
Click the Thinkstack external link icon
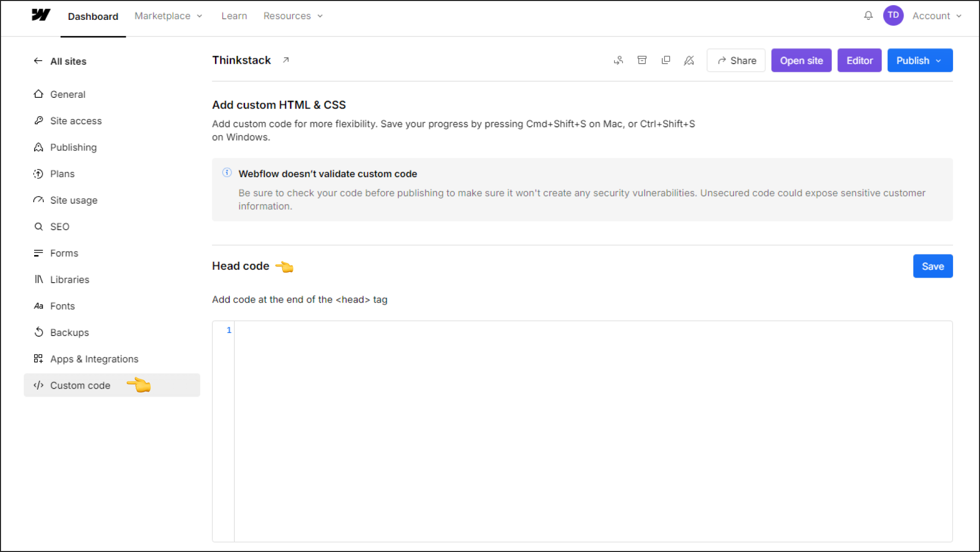point(284,60)
